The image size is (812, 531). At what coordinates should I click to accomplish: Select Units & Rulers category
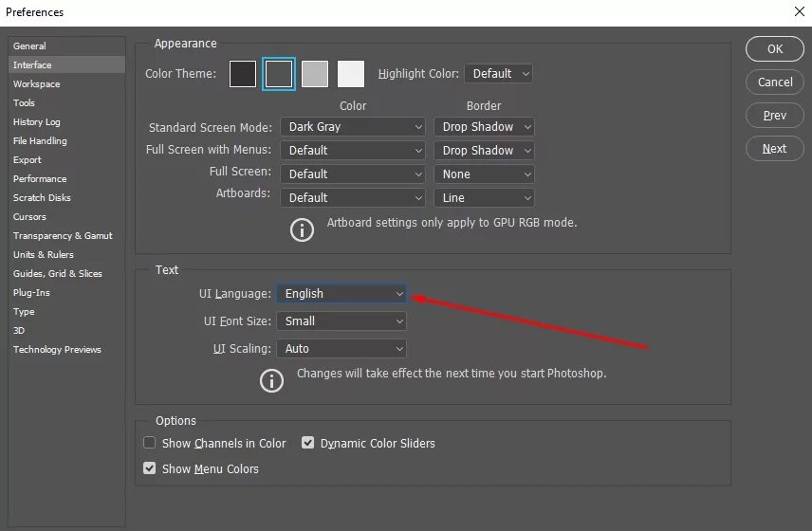pyautogui.click(x=66, y=255)
